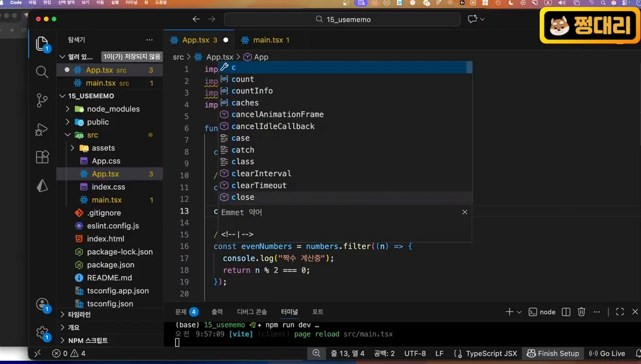This screenshot has width=641, height=364.
Task: Open Explorer panel more actions ellipsis
Action: (x=149, y=39)
